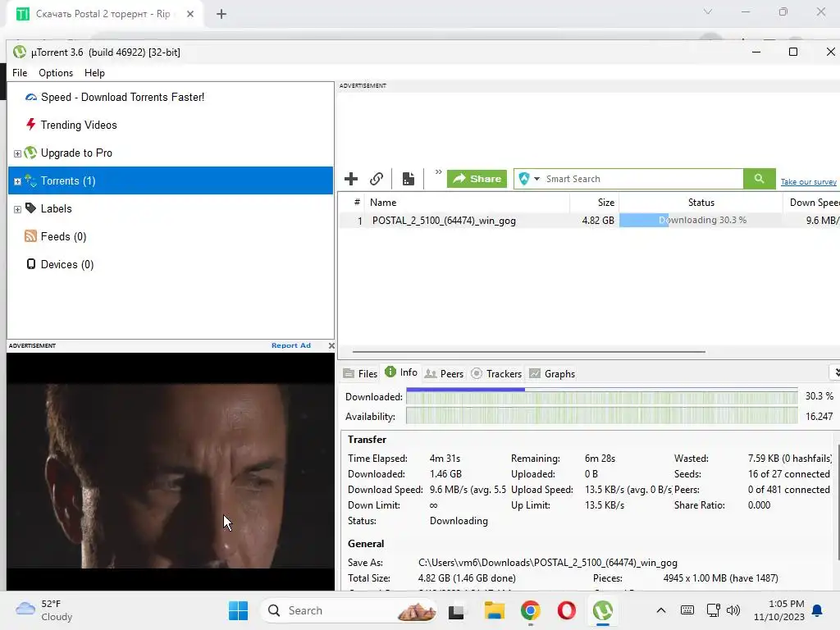
Task: Click the Add Torrent from URL link icon
Action: [x=377, y=178]
